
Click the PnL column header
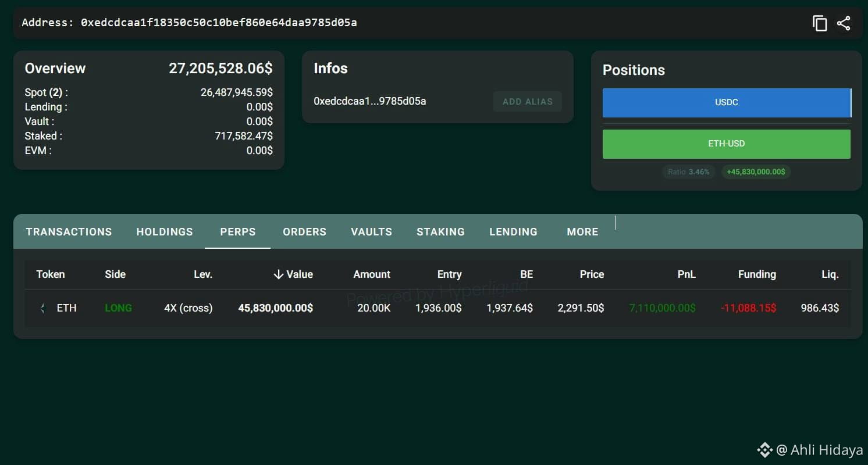pos(686,274)
